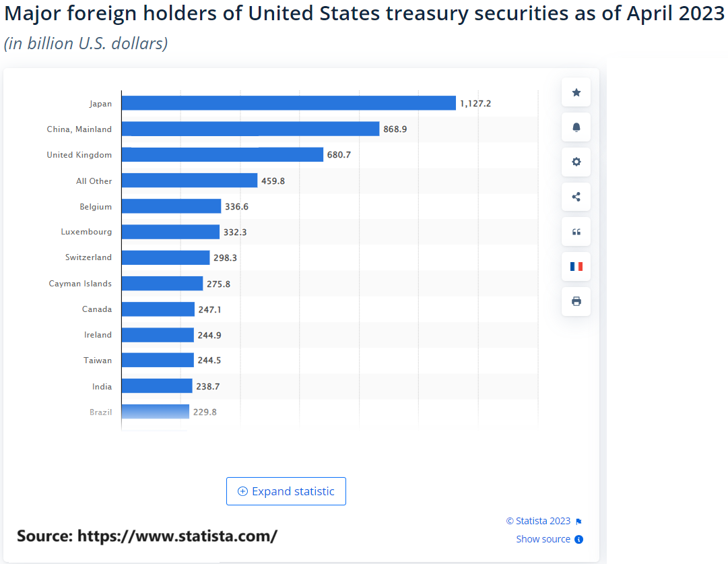
Task: Click the Switzerland bar
Action: coord(166,257)
